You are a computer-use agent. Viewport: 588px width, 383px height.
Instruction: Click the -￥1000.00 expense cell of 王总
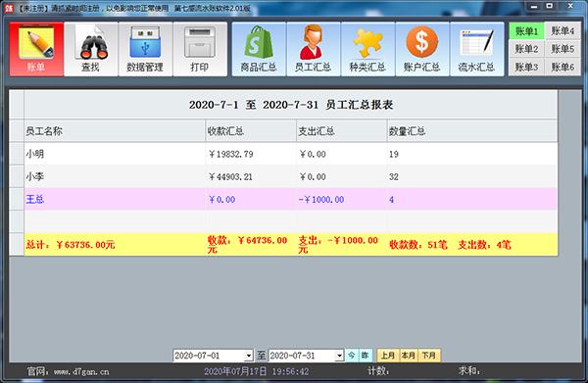pos(342,200)
